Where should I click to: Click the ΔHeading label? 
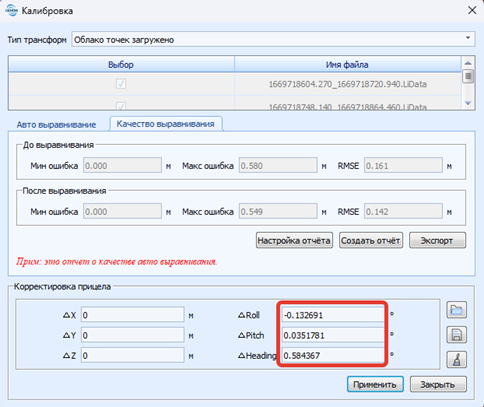pyautogui.click(x=257, y=356)
